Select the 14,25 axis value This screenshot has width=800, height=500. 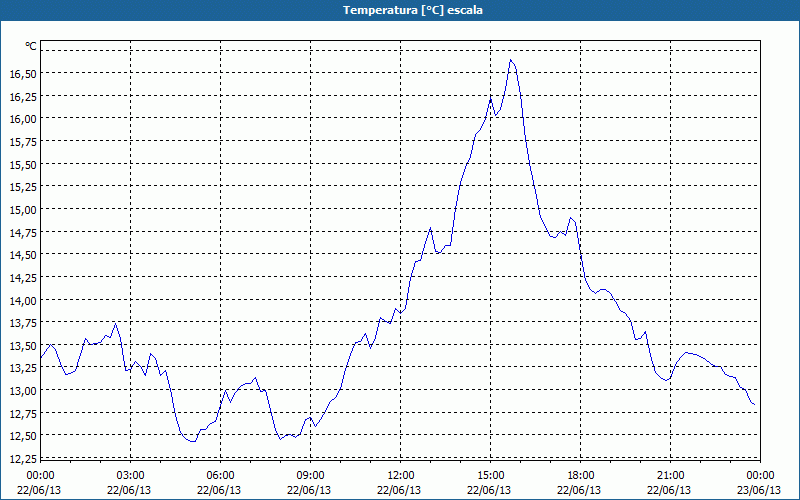point(23,278)
